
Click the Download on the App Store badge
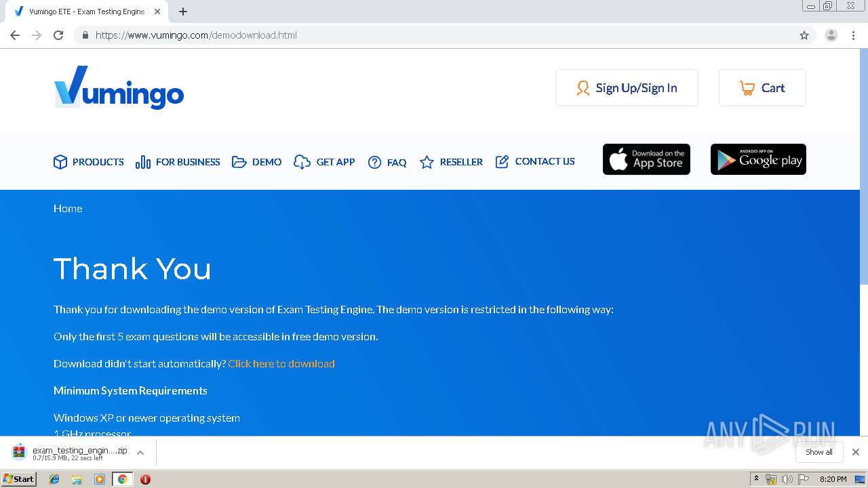646,159
